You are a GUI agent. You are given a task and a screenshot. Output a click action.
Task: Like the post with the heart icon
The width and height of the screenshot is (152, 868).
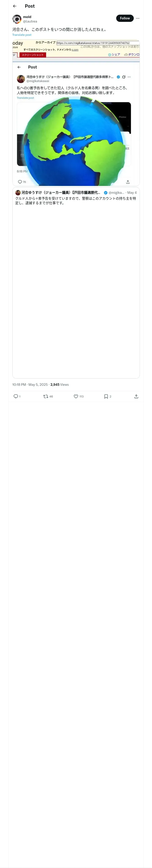point(76,396)
